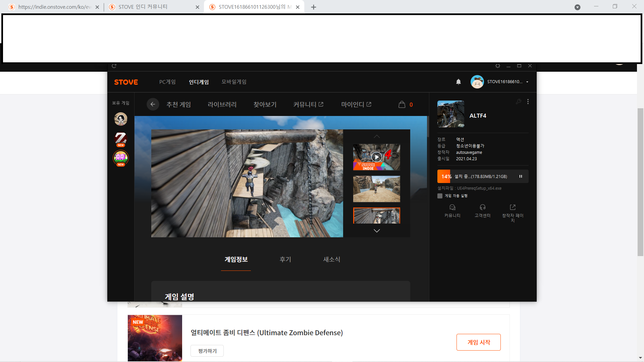Open the 고객센터 headset icon
The height and width of the screenshot is (362, 644).
pos(482,207)
